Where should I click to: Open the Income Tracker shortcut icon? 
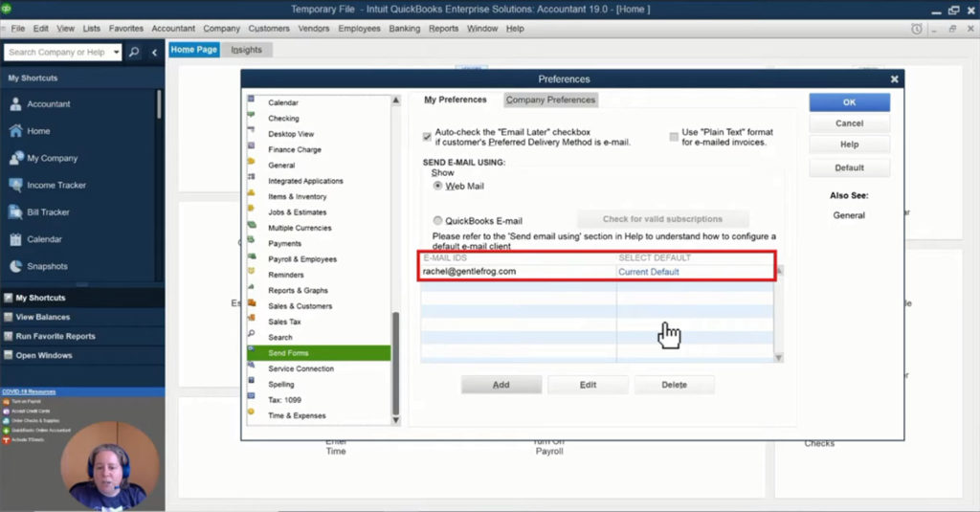(x=16, y=185)
